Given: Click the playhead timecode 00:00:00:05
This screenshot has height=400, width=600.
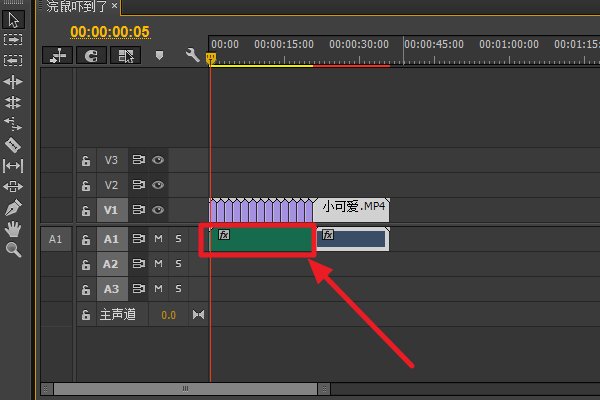Looking at the screenshot, I should coord(109,32).
